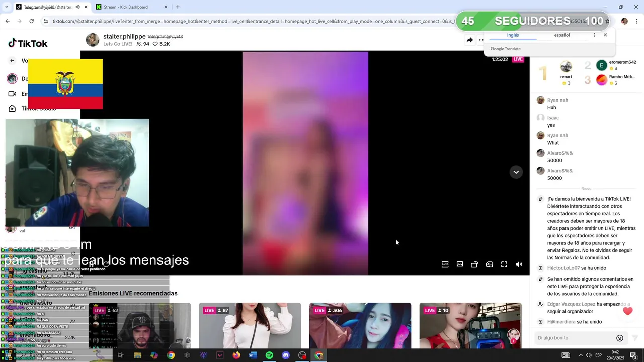The height and width of the screenshot is (362, 644).
Task: Open Microsoft Word from the taskbar
Action: 253,355
